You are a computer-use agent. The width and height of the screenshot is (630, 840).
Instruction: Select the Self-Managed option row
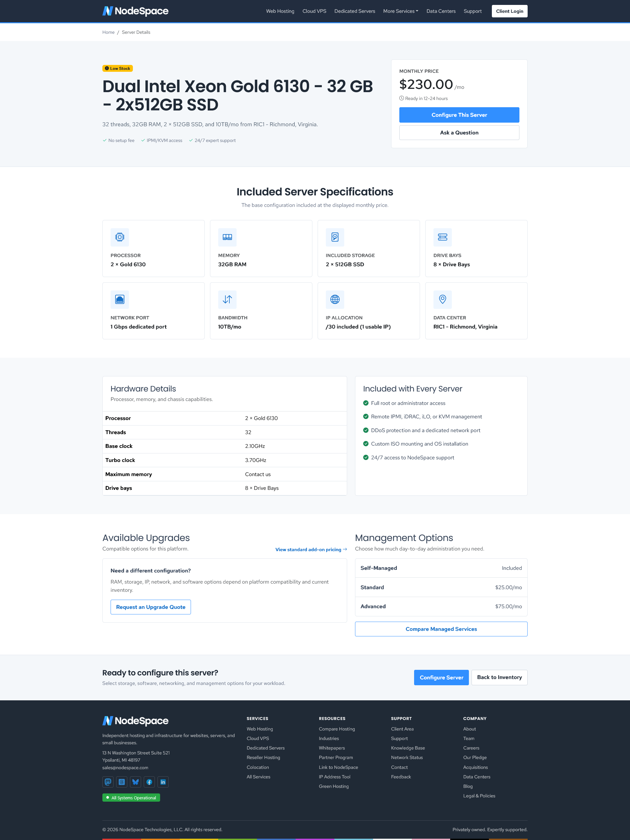coord(441,568)
